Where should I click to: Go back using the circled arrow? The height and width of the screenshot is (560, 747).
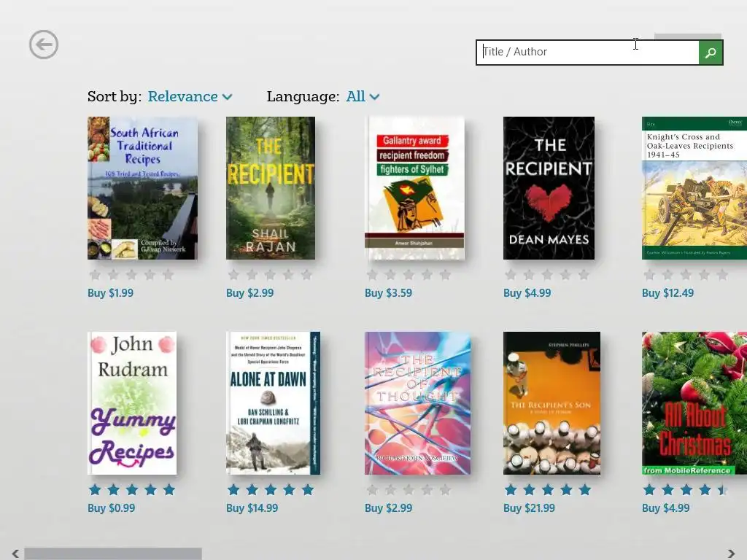point(43,44)
